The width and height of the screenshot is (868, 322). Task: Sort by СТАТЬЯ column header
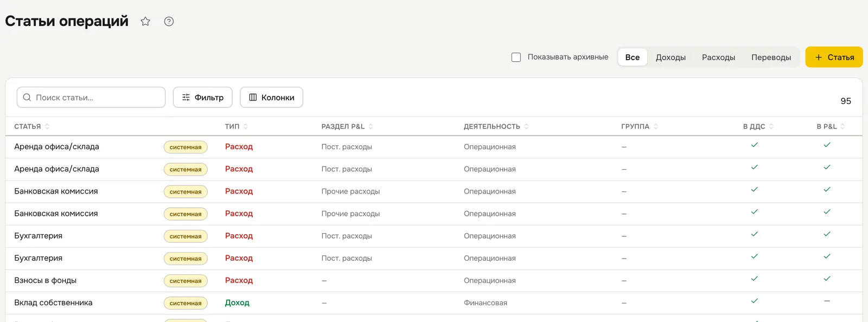(x=31, y=126)
